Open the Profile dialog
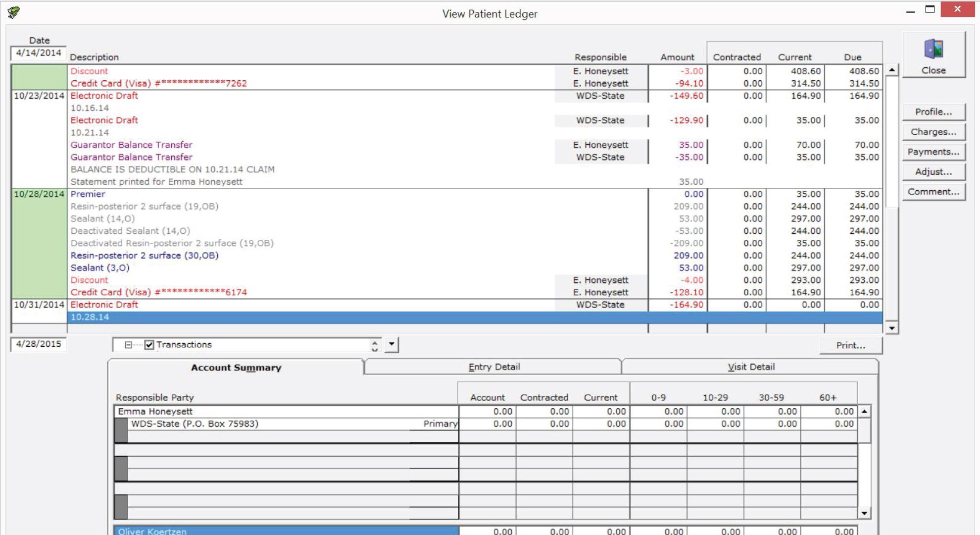The height and width of the screenshot is (535, 980). coord(933,112)
